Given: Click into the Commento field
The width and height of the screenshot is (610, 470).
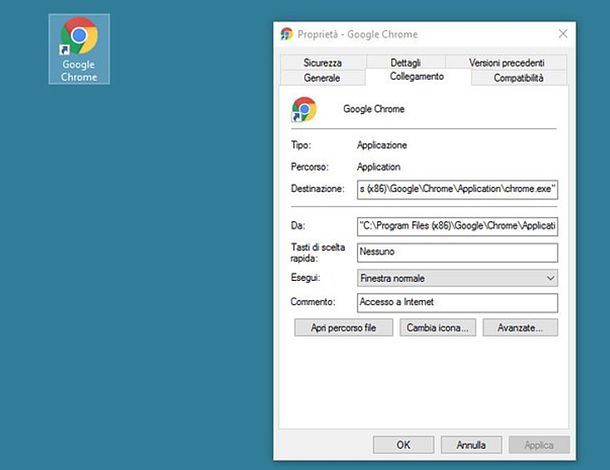Looking at the screenshot, I should coord(457,302).
